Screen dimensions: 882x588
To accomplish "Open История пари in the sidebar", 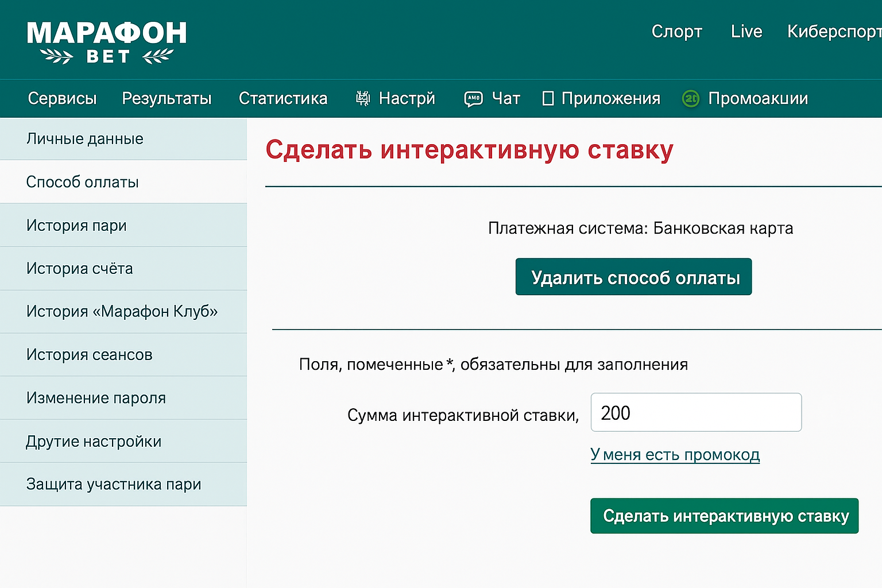I will coord(76,226).
